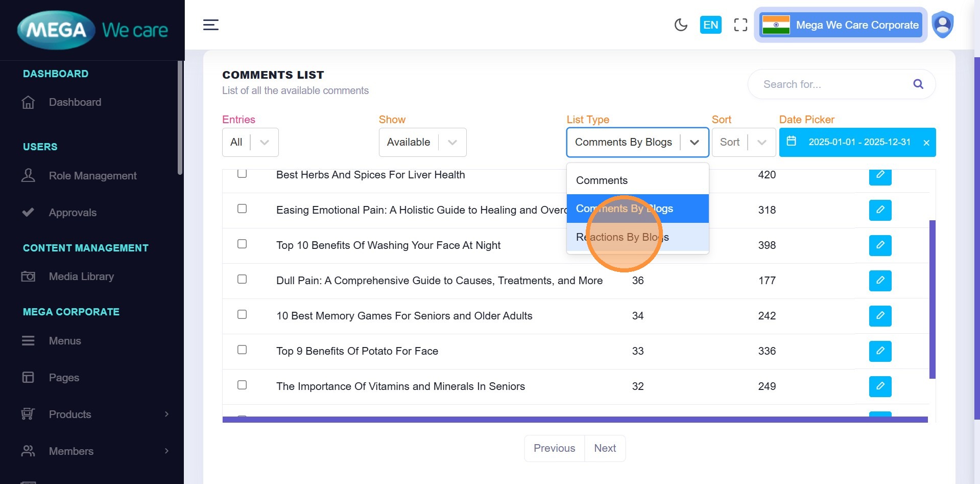Viewport: 980px width, 484px height.
Task: Click into the Search for field
Action: 832,84
